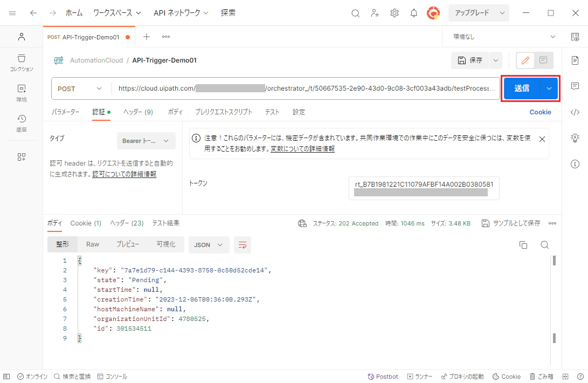Open the POST method dropdown
The image size is (588, 383).
pyautogui.click(x=80, y=88)
